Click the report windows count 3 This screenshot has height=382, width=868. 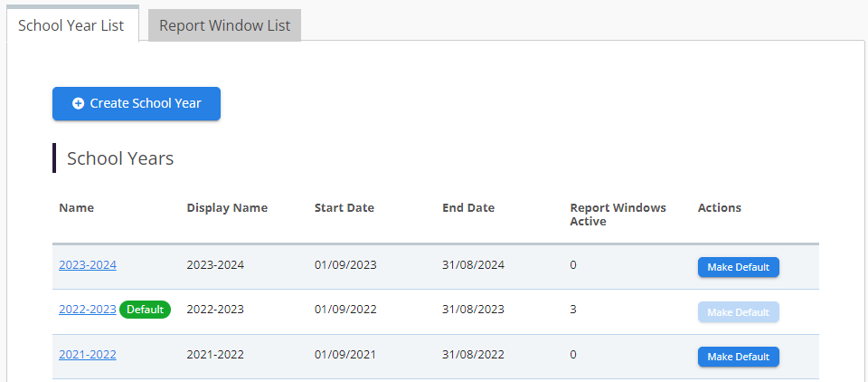573,310
